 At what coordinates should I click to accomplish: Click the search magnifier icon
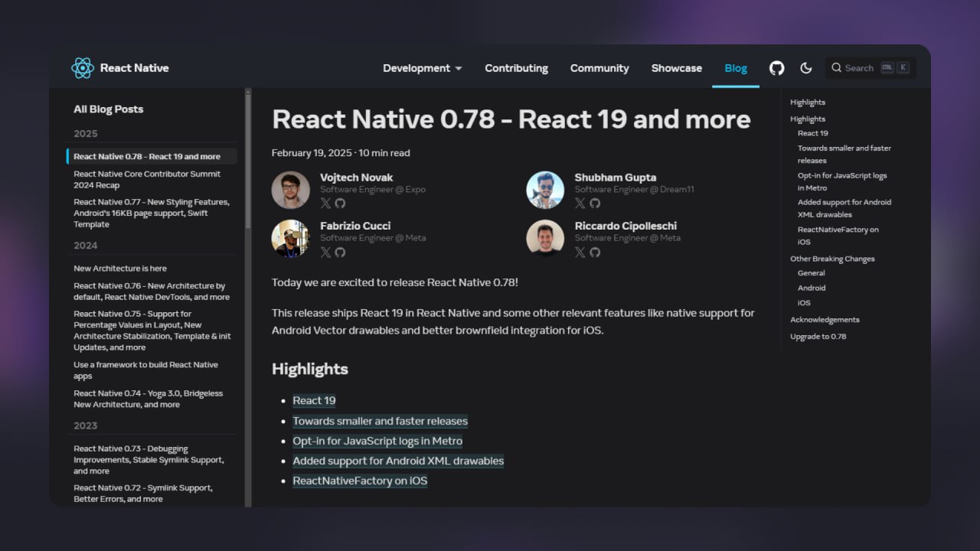pyautogui.click(x=836, y=68)
